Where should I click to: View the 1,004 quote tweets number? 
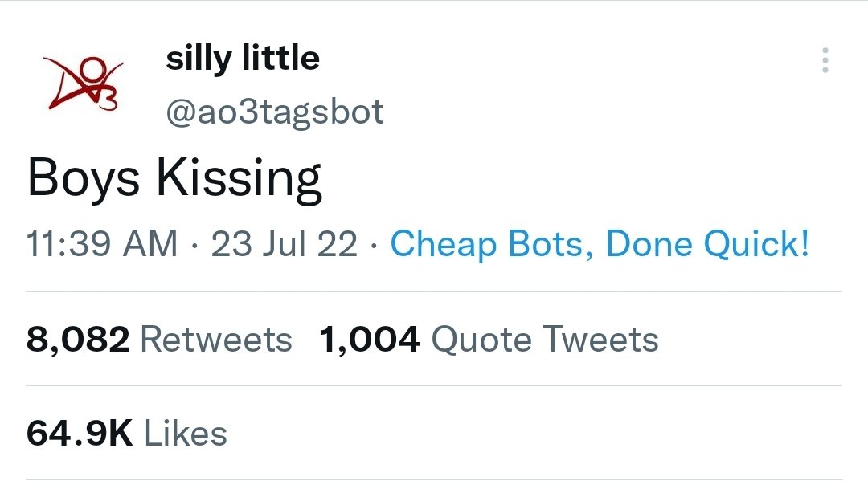pyautogui.click(x=370, y=339)
